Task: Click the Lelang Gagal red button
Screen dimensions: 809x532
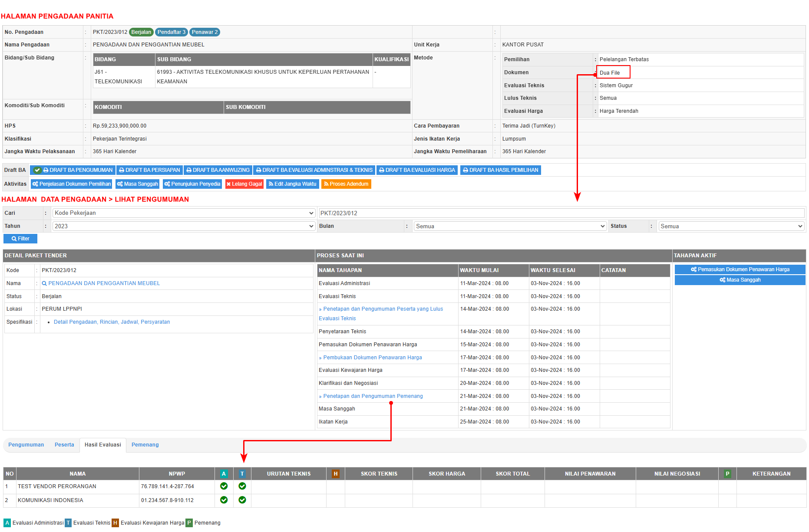Action: 244,184
